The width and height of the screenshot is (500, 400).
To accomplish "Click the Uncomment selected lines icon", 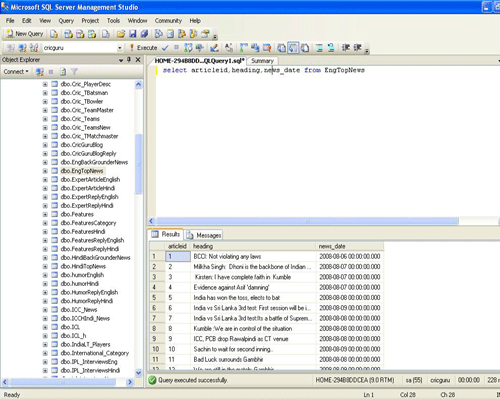I will 331,48.
